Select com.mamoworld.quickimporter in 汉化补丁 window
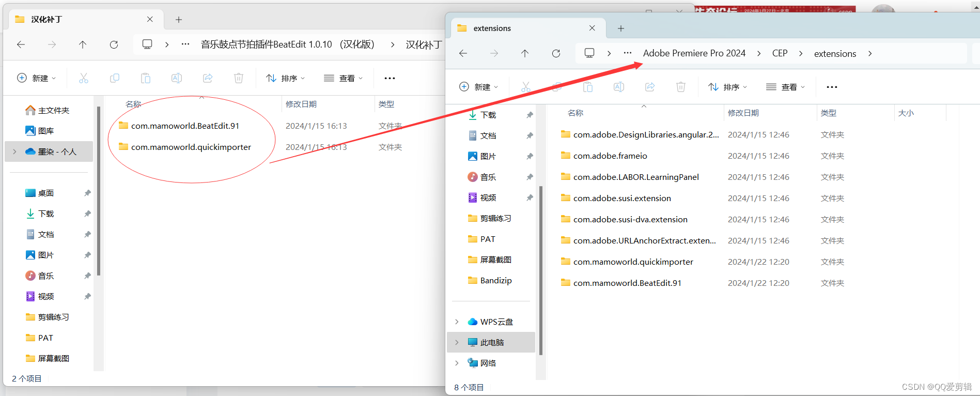This screenshot has height=396, width=980. point(191,147)
